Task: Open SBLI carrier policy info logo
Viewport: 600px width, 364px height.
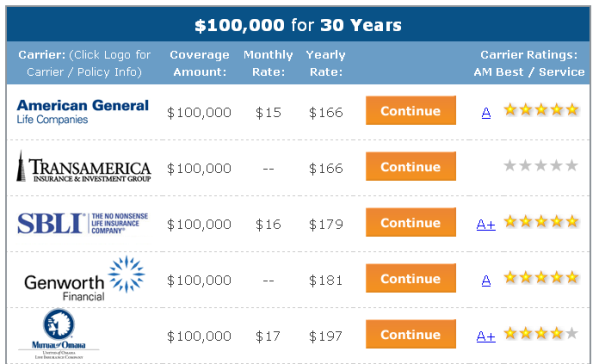Action: [x=83, y=223]
